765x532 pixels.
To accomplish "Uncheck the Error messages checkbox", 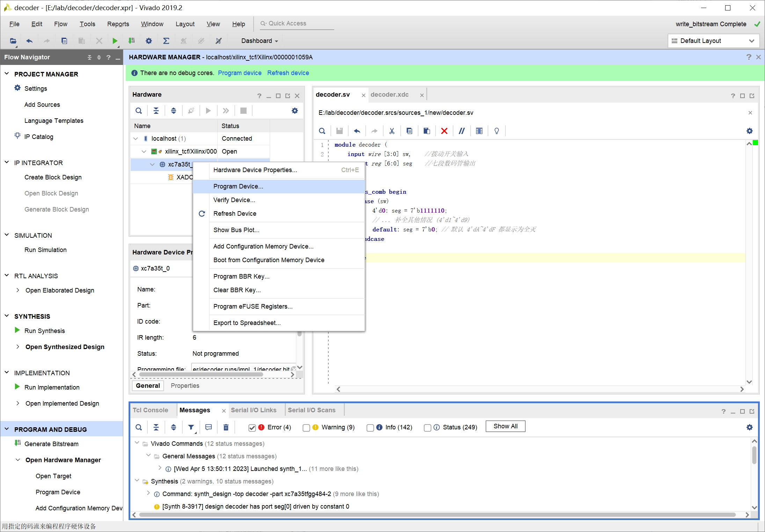I will (252, 428).
